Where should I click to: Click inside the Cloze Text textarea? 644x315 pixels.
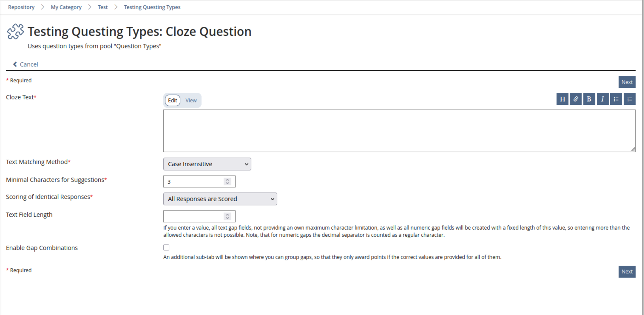click(x=399, y=131)
